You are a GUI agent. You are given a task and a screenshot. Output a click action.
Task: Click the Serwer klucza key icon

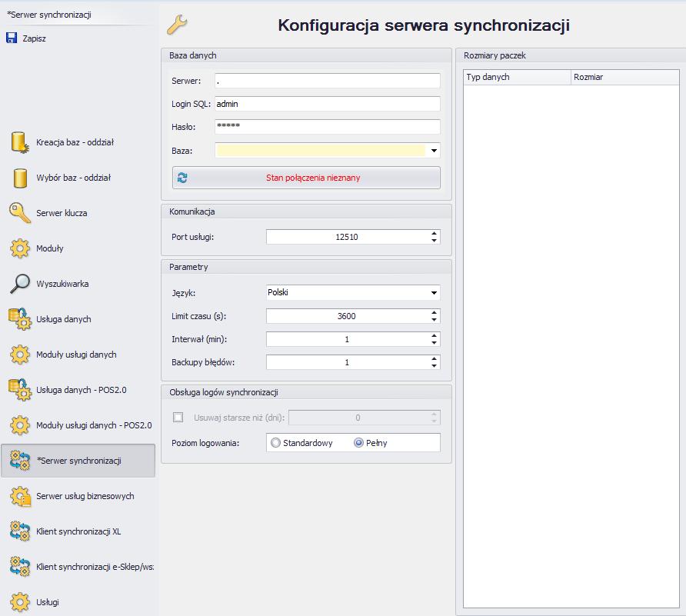[20, 213]
